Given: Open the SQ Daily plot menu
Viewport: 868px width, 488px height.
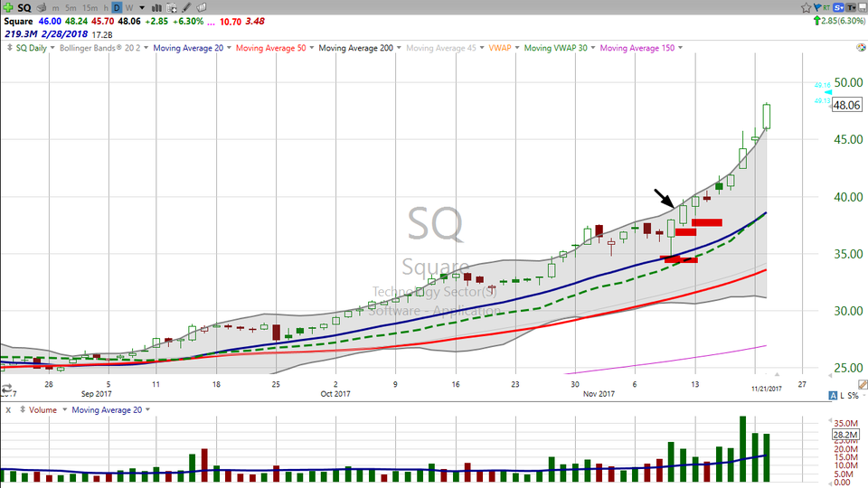Looking at the screenshot, I should (x=35, y=48).
